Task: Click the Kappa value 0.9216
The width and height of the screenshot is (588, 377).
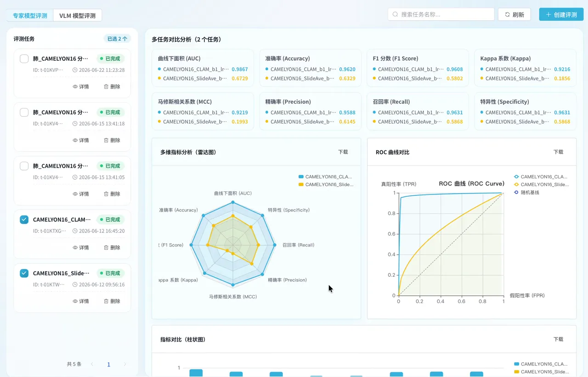Action: (x=562, y=69)
